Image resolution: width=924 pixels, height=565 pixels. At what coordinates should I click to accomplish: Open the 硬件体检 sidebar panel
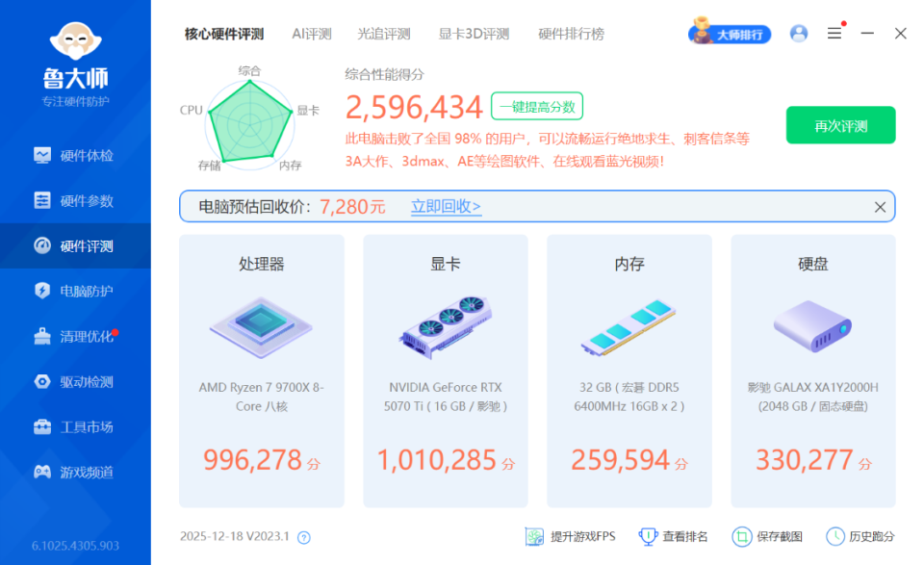coord(74,155)
